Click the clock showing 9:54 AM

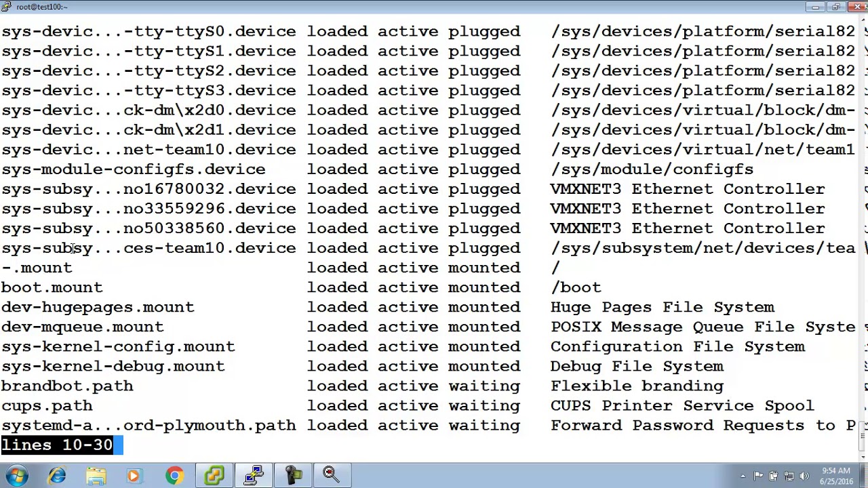point(835,476)
